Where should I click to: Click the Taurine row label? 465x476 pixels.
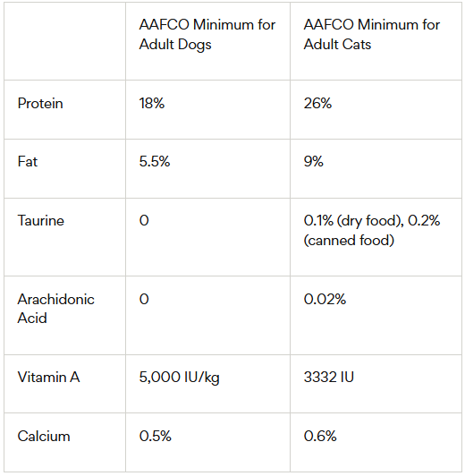coord(41,220)
